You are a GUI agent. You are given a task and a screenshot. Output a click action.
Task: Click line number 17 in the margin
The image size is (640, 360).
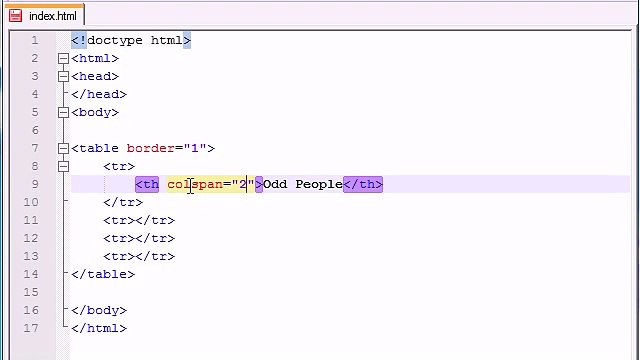click(x=31, y=328)
